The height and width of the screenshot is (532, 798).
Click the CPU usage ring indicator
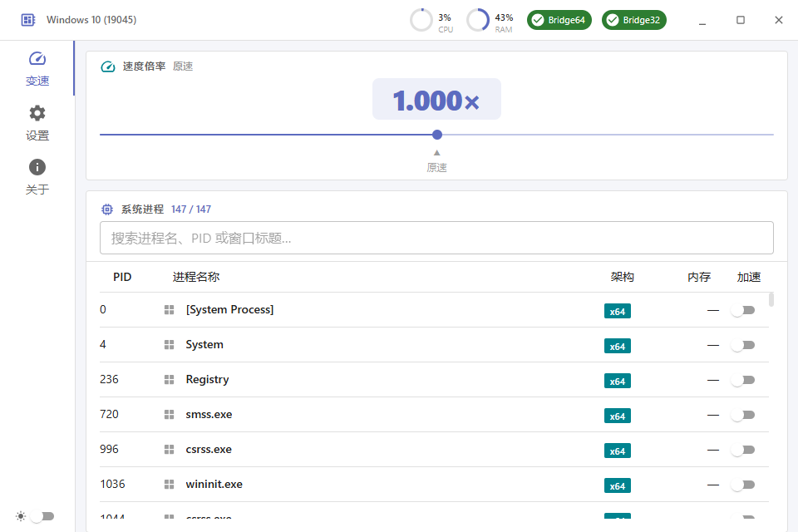421,20
